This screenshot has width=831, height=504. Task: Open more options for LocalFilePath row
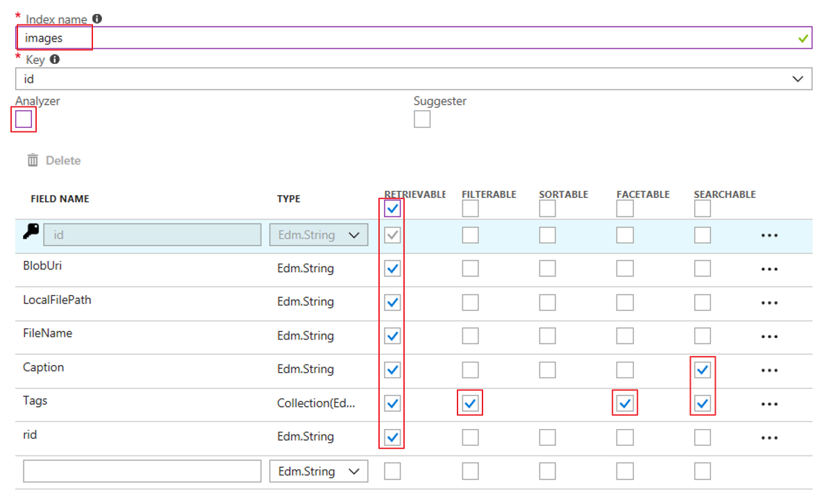[x=769, y=303]
